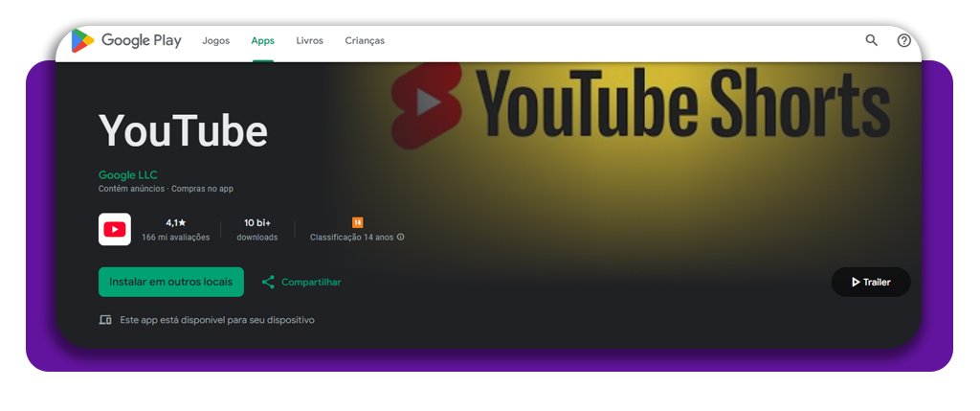This screenshot has height=411, width=980.
Task: Click the 4,1 star rating
Action: (175, 222)
